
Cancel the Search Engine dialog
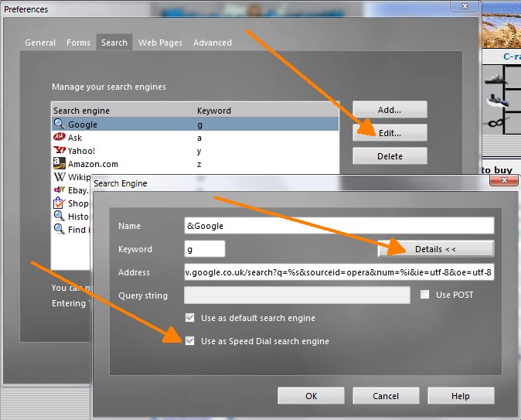point(386,396)
